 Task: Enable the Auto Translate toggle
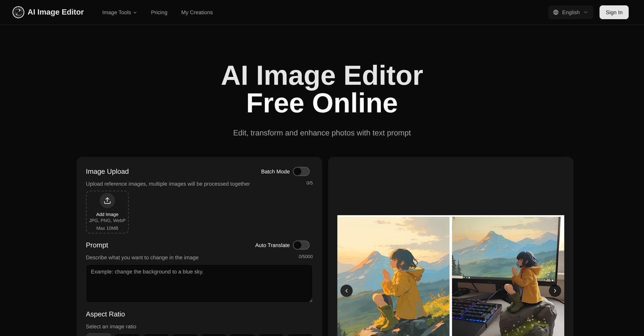point(300,245)
